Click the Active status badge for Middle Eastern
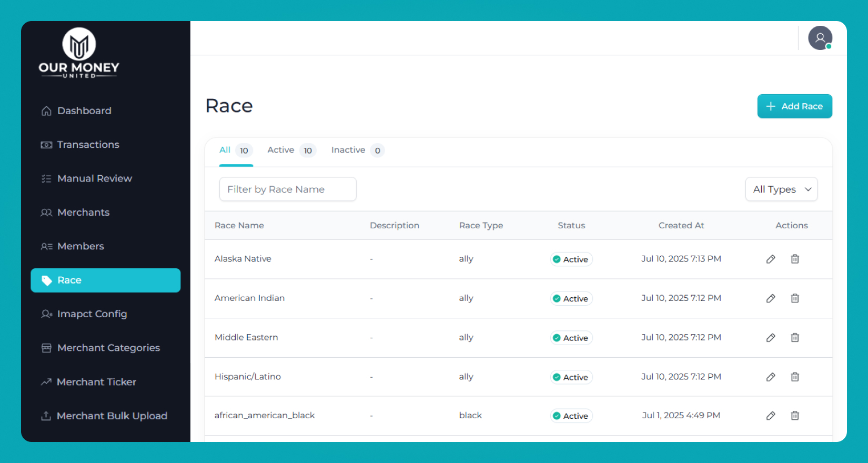 pyautogui.click(x=571, y=338)
